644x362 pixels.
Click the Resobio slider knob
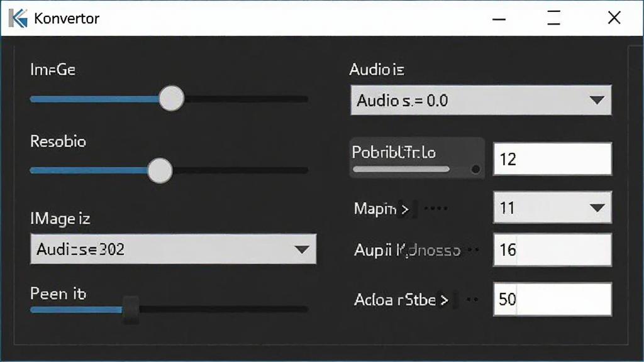(x=160, y=170)
